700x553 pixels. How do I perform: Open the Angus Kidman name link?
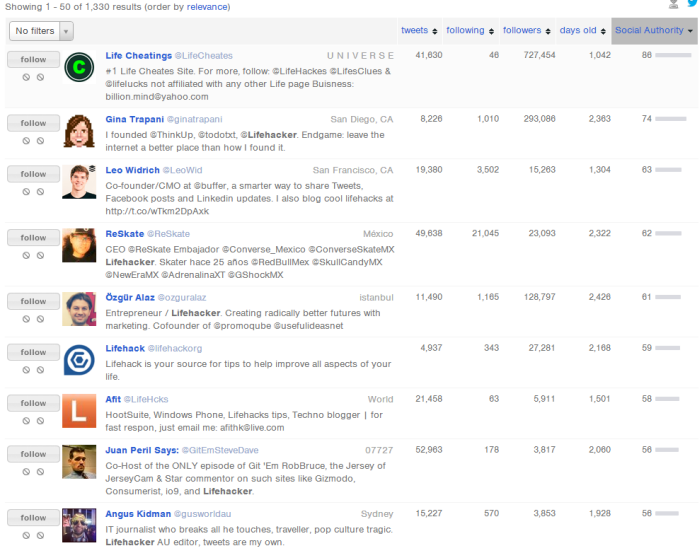138,514
